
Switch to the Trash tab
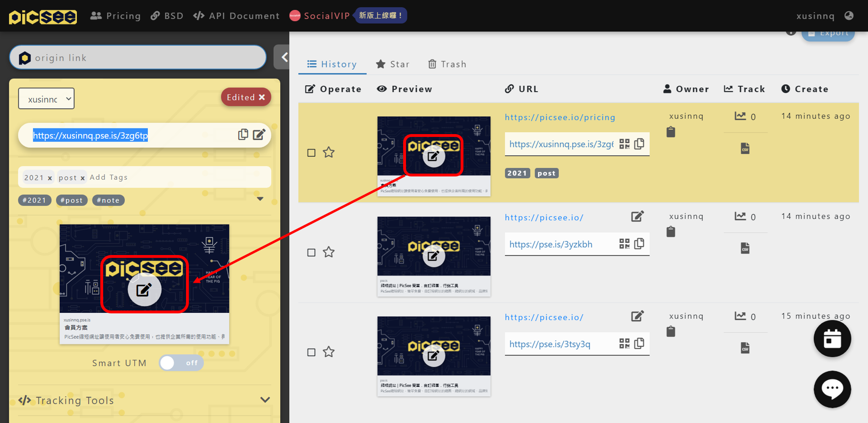(x=447, y=64)
